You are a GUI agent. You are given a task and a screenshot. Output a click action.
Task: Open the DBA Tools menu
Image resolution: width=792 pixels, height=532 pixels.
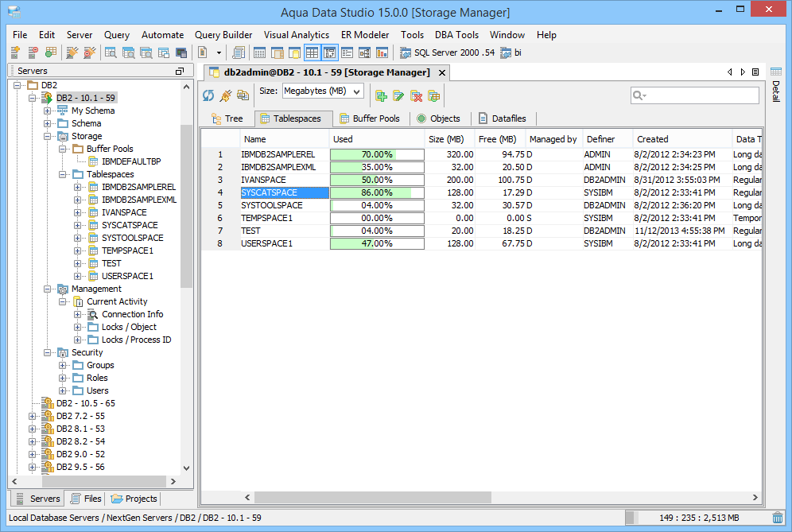456,35
